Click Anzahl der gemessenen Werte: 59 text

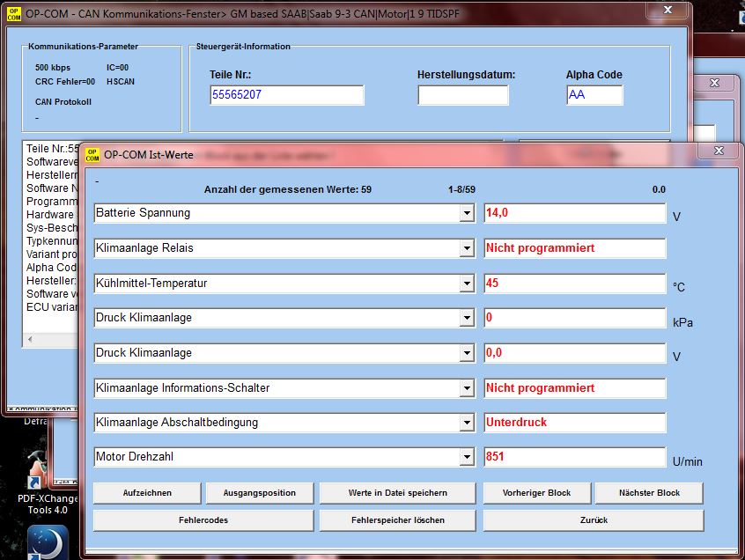coord(288,189)
